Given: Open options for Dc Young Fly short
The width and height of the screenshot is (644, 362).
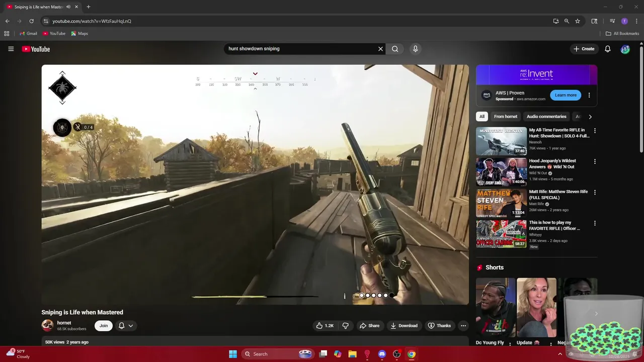Looking at the screenshot, I should [x=510, y=344].
